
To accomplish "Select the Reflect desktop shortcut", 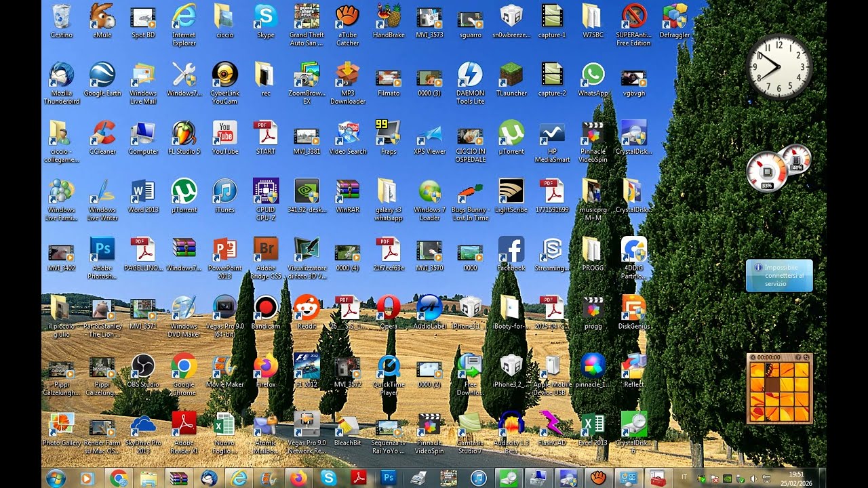I will pyautogui.click(x=633, y=370).
